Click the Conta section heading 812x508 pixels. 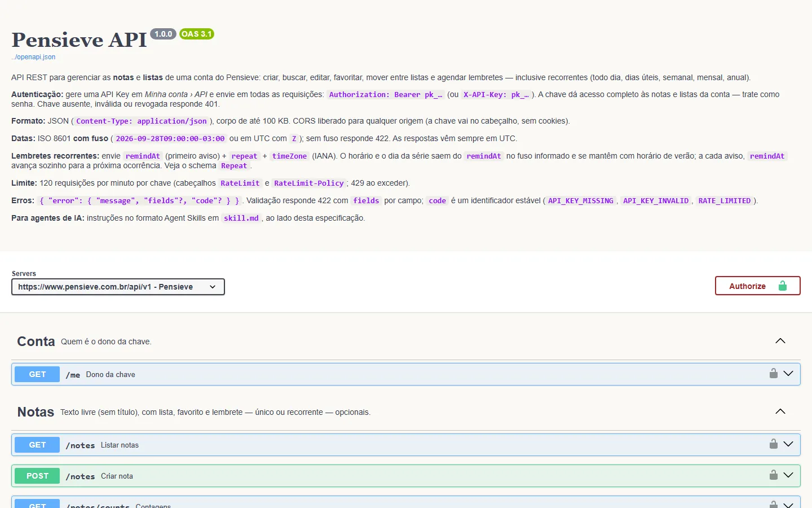[36, 341]
